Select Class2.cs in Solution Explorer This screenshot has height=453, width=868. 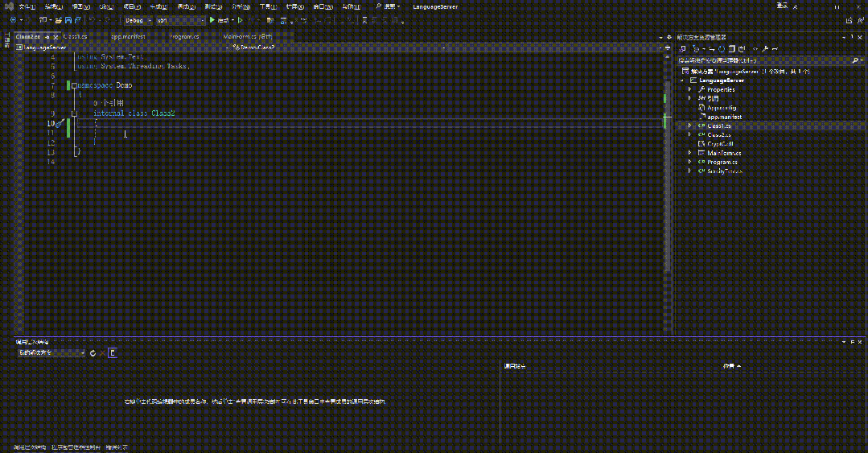tap(718, 134)
